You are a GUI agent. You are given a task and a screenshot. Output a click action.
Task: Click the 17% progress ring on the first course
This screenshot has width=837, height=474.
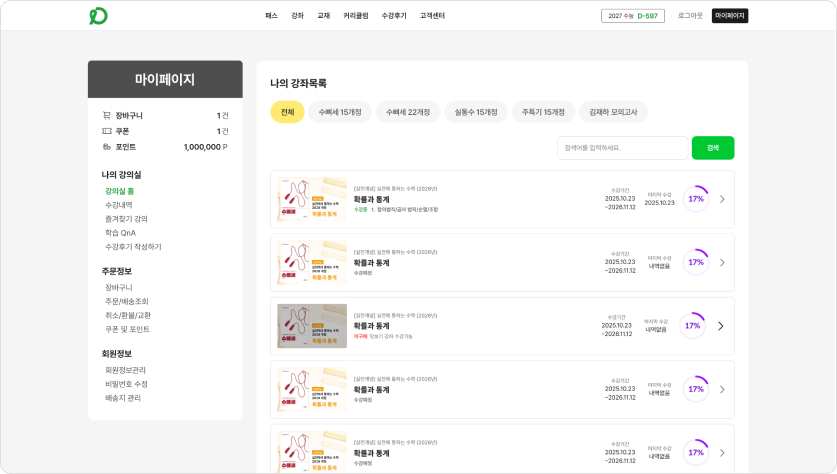click(695, 198)
